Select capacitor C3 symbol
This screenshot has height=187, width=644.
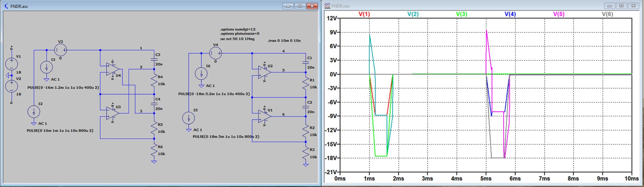(x=154, y=59)
